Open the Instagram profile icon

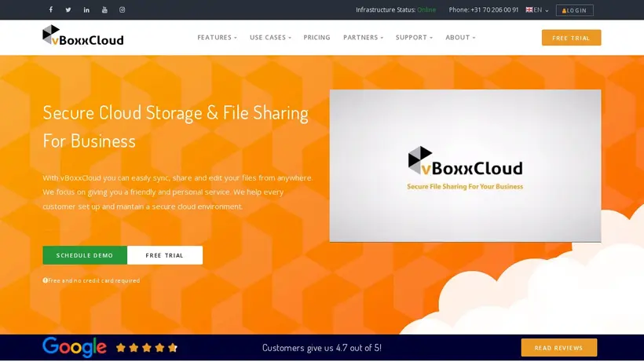(x=122, y=10)
